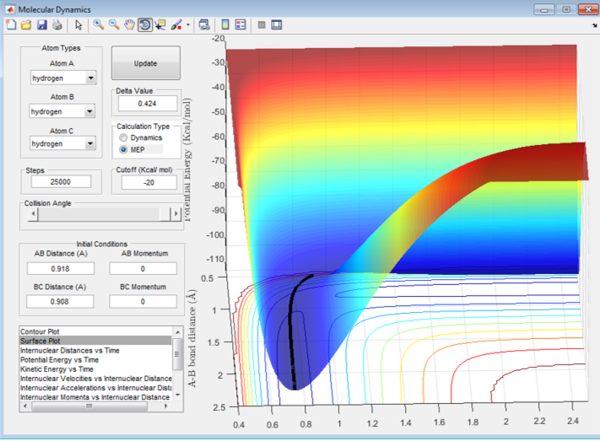Select the Zoom Out magnifier tool
The width and height of the screenshot is (600, 441).
click(116, 23)
